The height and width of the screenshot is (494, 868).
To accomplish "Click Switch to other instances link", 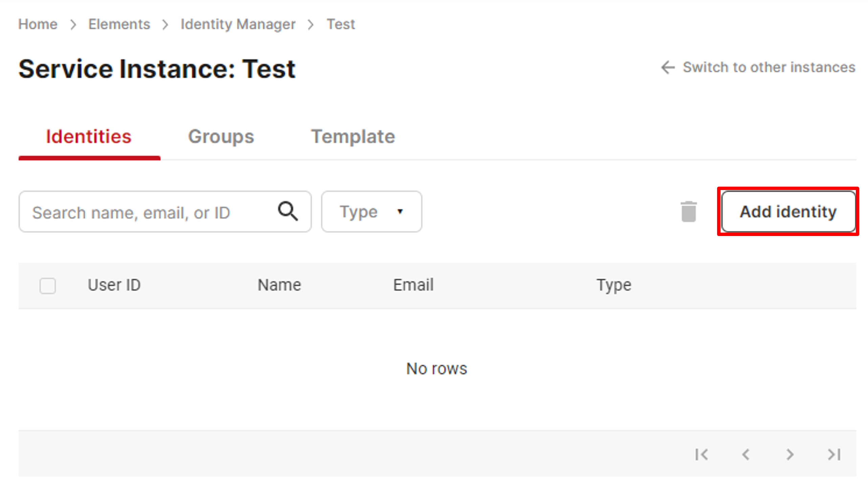I will pos(758,67).
